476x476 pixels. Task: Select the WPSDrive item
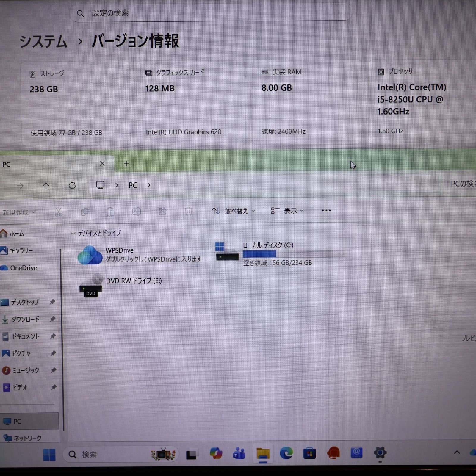coord(140,255)
